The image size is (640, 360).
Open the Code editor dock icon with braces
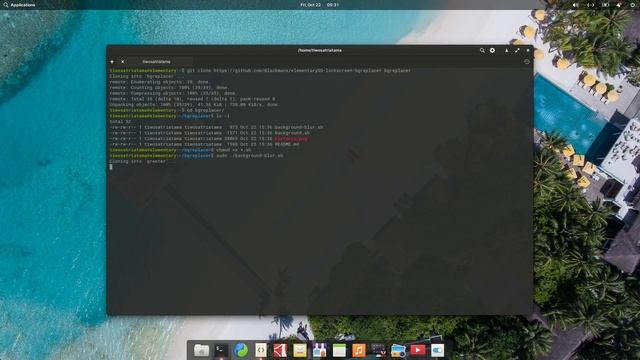point(260,350)
